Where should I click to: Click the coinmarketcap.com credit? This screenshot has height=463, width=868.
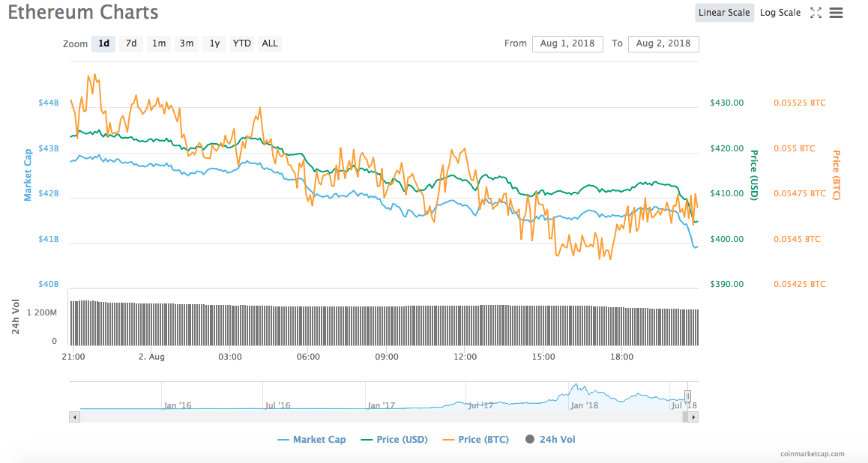tap(813, 454)
